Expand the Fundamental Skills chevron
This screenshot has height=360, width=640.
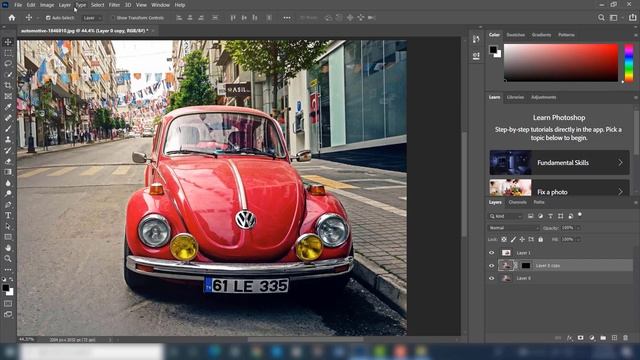tap(620, 162)
